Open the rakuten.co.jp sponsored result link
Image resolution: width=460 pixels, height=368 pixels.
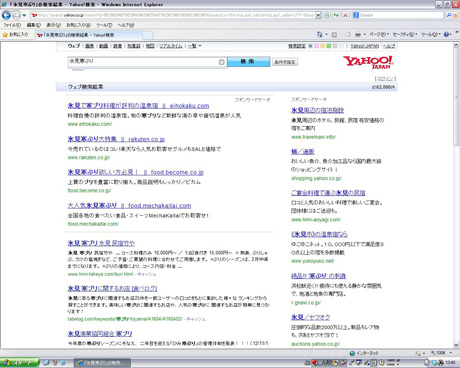pos(116,139)
